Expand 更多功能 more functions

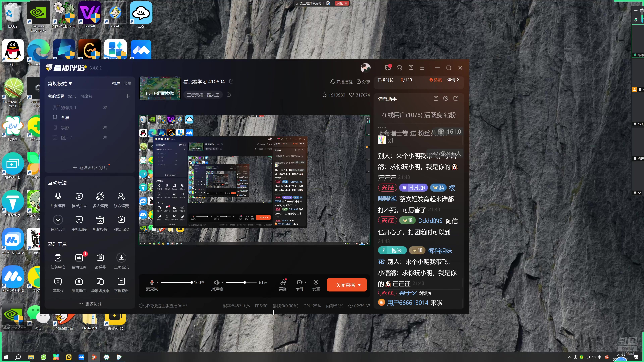[x=90, y=304]
